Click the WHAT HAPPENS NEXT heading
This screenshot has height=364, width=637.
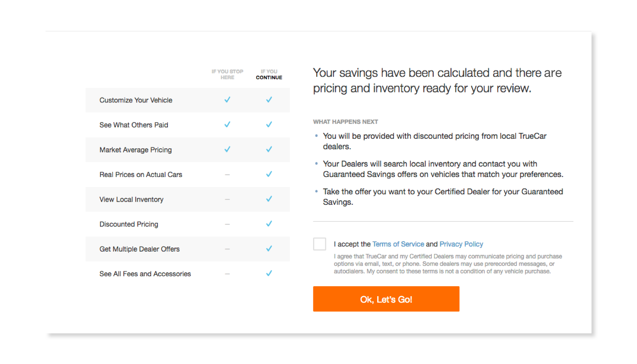[345, 122]
